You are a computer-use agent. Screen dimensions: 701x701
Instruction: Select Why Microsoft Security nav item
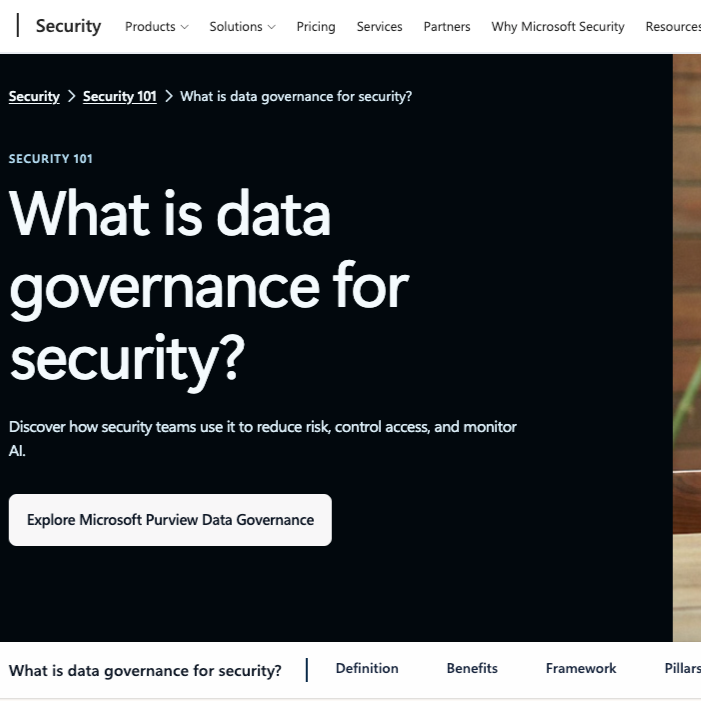(557, 27)
